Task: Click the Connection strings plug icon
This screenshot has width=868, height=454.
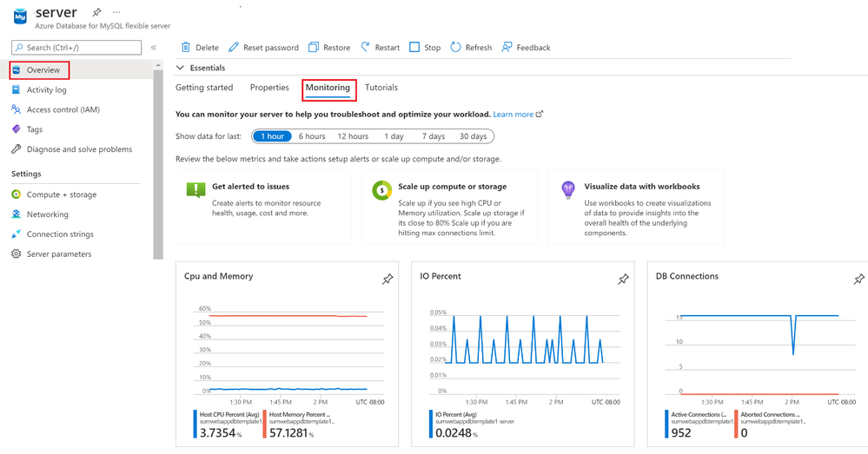Action: click(x=16, y=234)
